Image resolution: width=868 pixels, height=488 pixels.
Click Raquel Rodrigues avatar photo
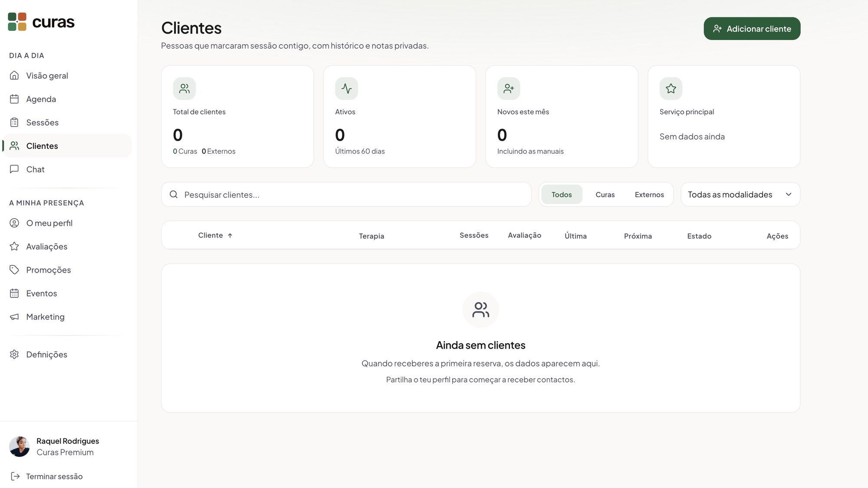(x=20, y=447)
